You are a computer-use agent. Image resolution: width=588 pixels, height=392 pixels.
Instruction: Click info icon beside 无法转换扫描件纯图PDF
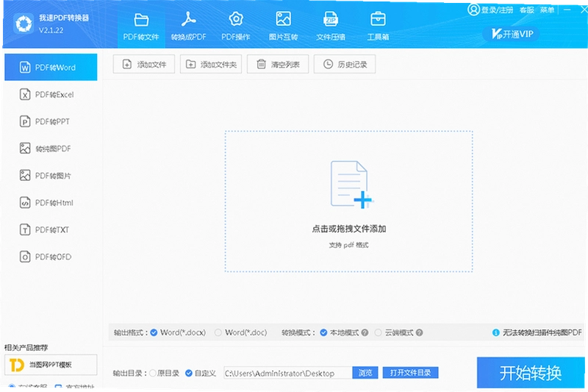pyautogui.click(x=495, y=332)
